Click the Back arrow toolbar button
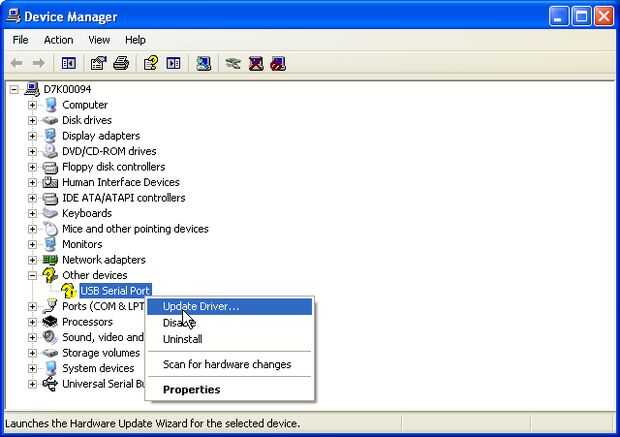The image size is (620, 437). (17, 63)
